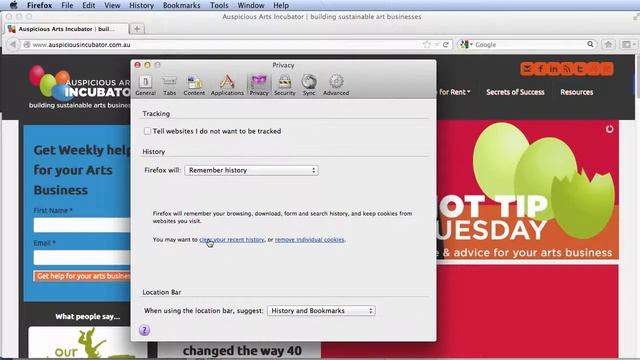Open the Applications preferences pane

click(227, 85)
